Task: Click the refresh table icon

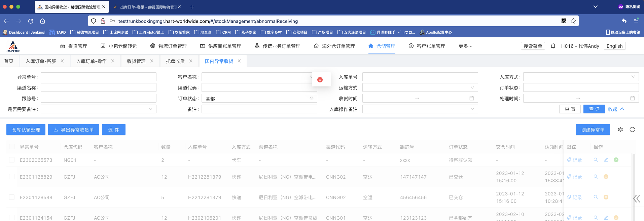Action: pyautogui.click(x=632, y=130)
